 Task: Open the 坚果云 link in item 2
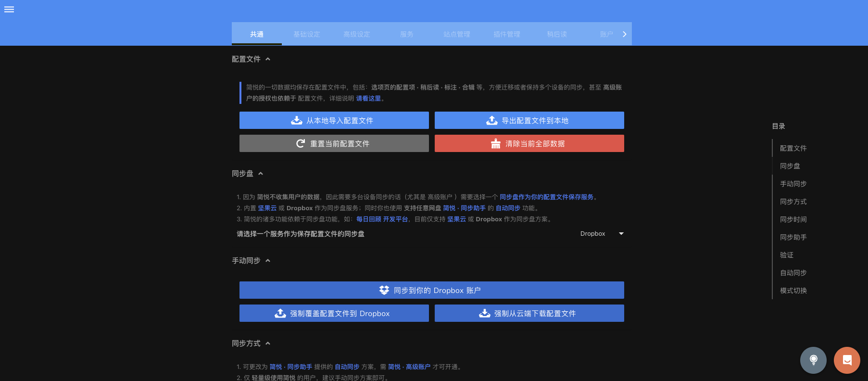pyautogui.click(x=267, y=208)
